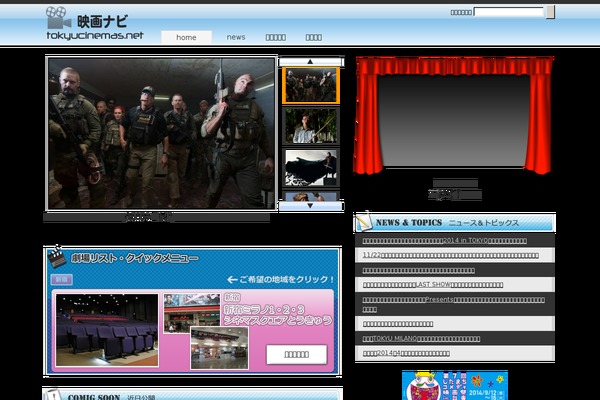Select the armed soldiers thumbnail highlighted in orange

(x=311, y=85)
